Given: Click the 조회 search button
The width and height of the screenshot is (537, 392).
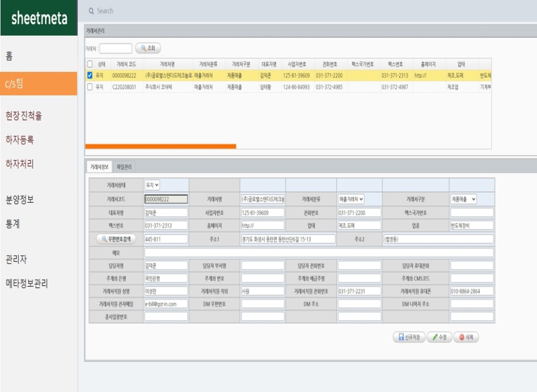Looking at the screenshot, I should coord(148,48).
